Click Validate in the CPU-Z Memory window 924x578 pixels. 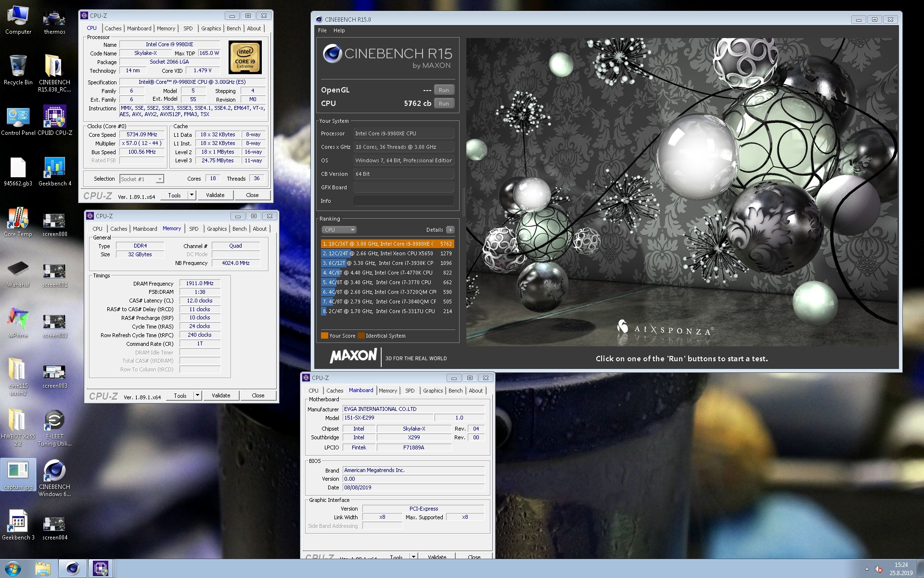tap(221, 395)
